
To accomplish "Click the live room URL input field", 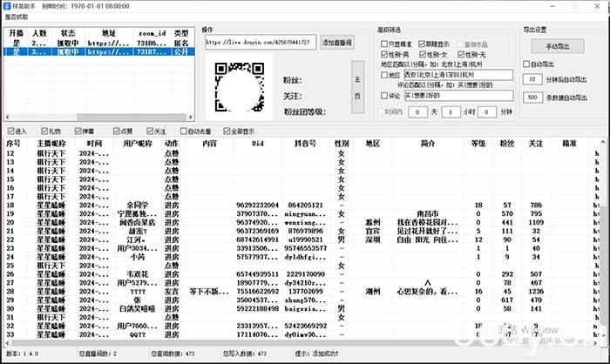I will pyautogui.click(x=261, y=43).
